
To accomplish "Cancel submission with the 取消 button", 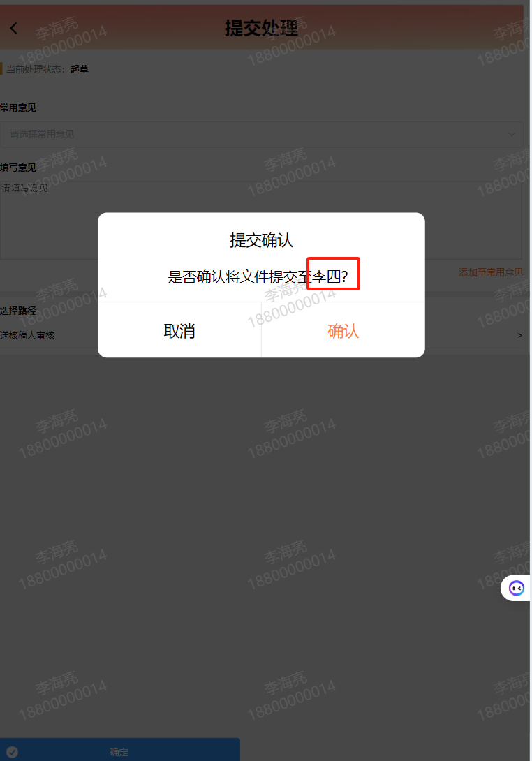I will point(179,330).
